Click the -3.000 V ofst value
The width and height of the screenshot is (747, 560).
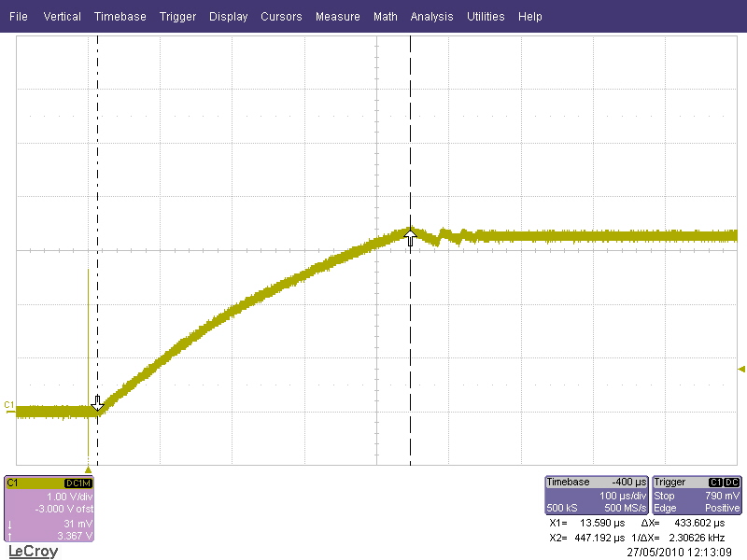pyautogui.click(x=63, y=509)
